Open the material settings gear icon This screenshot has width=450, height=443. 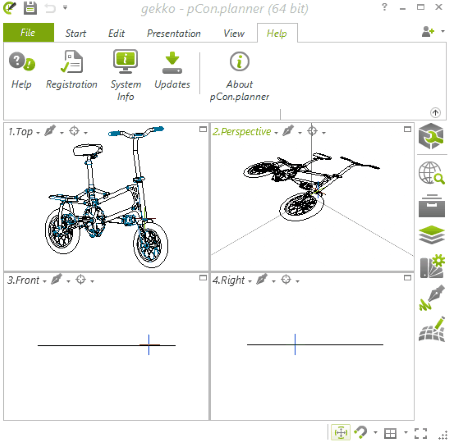pyautogui.click(x=432, y=266)
